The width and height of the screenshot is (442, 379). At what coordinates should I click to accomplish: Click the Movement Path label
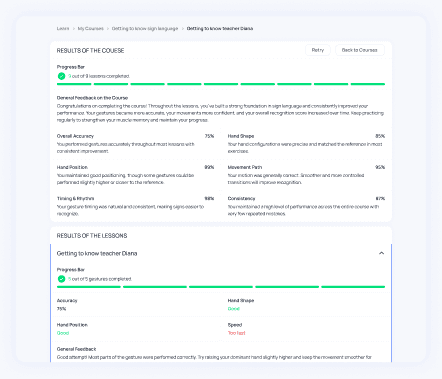pos(245,167)
